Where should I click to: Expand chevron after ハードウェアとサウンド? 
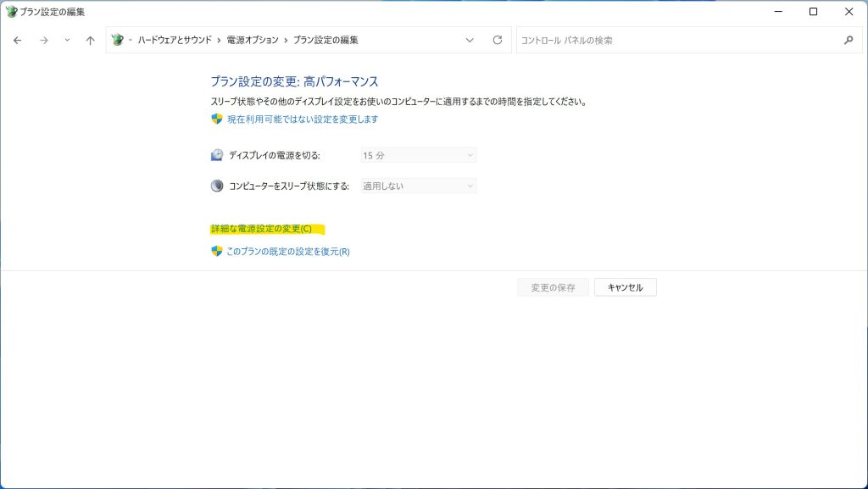(220, 41)
